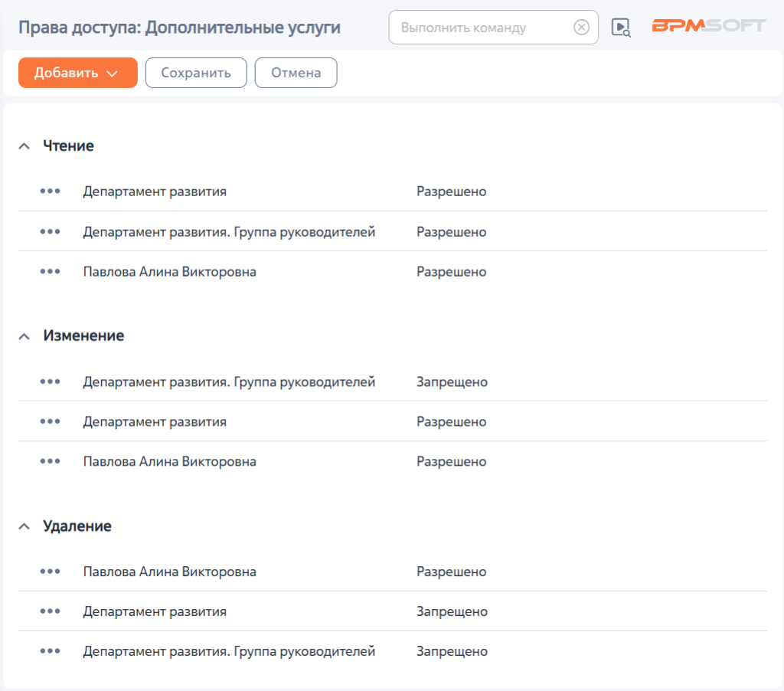784x691 pixels.
Task: Select Группа руководителей name in Удаление
Action: coord(229,651)
